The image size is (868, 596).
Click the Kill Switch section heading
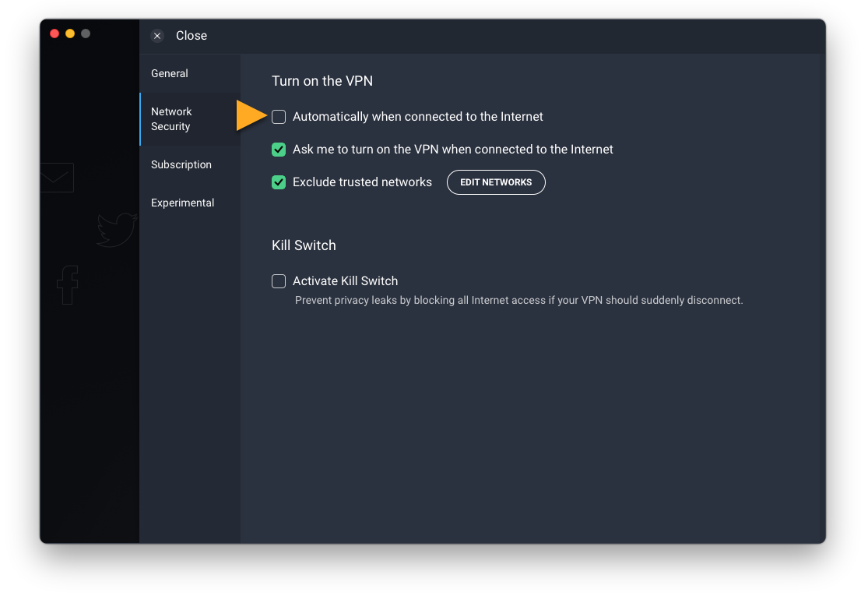304,245
